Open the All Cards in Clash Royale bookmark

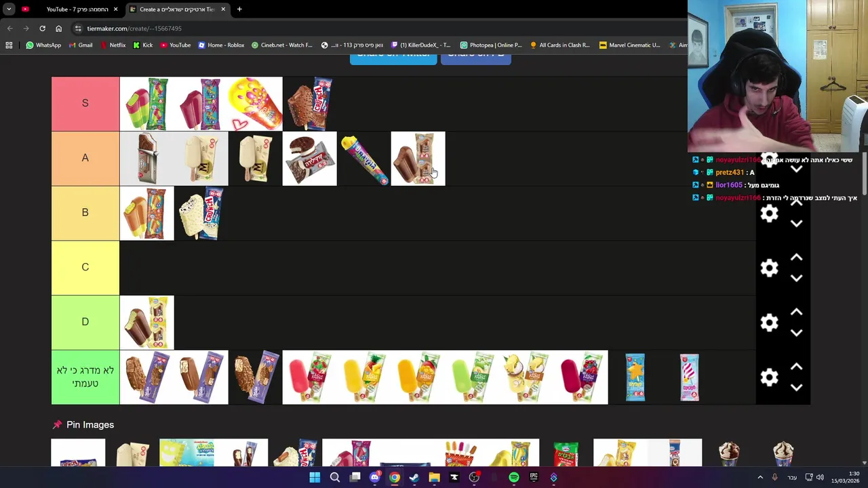click(560, 45)
